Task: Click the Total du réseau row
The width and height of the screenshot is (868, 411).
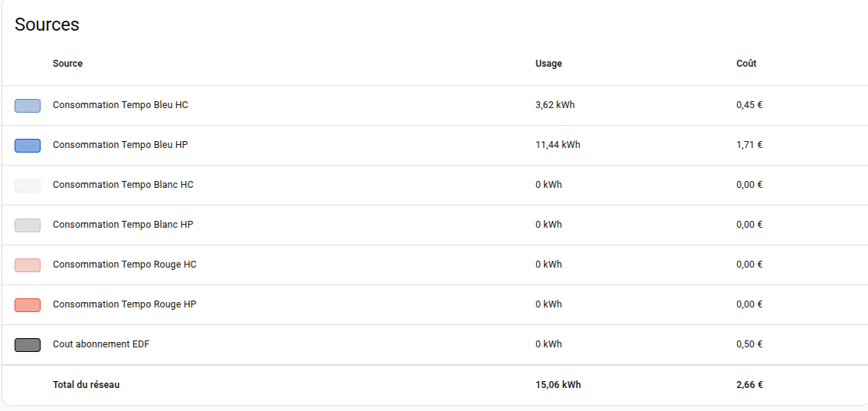Action: [x=86, y=385]
